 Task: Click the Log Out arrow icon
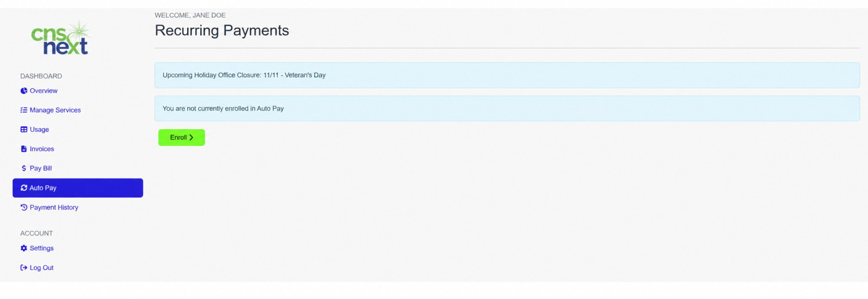(24, 268)
